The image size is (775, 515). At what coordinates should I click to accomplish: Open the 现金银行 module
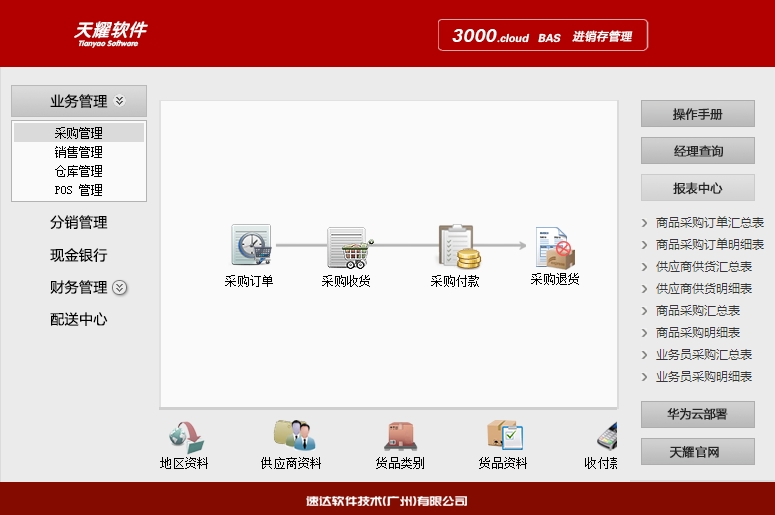(x=79, y=255)
